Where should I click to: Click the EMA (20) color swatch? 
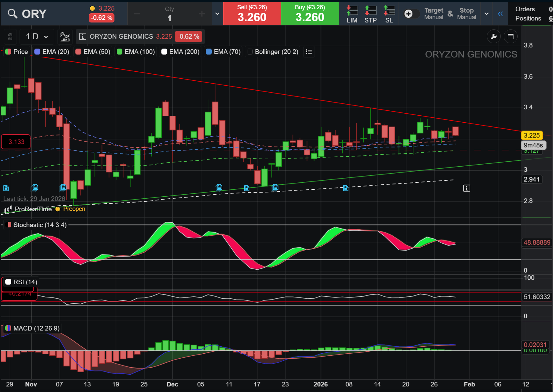click(37, 52)
